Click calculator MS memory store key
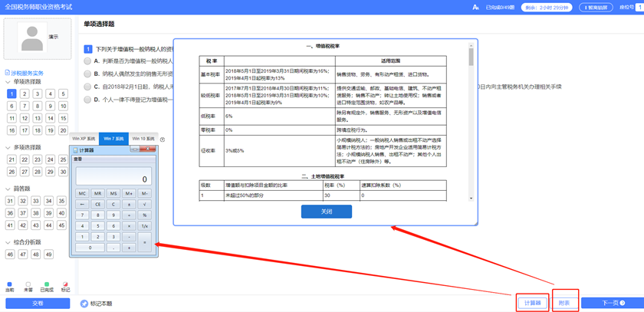This screenshot has height=312, width=644. click(113, 193)
